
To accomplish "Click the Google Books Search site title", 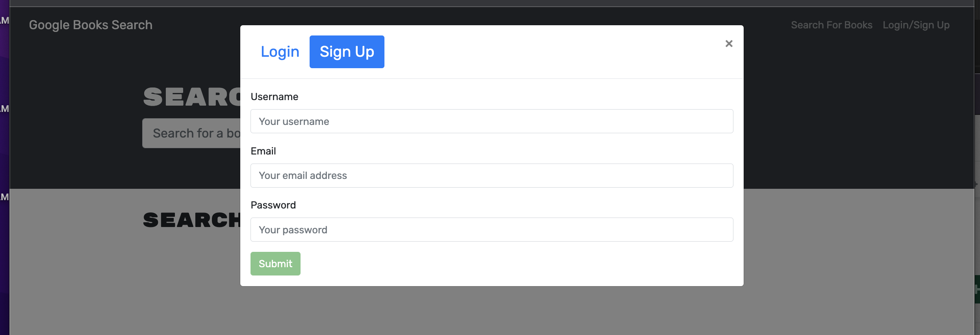I will click(x=91, y=25).
